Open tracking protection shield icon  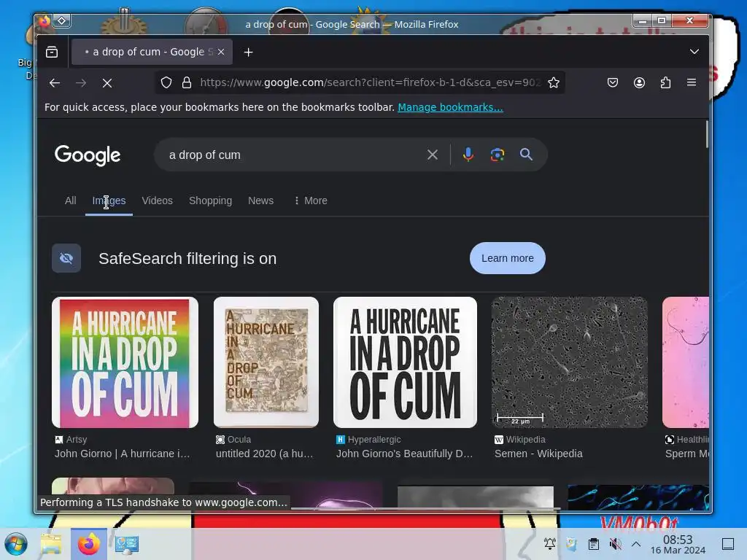tap(166, 82)
